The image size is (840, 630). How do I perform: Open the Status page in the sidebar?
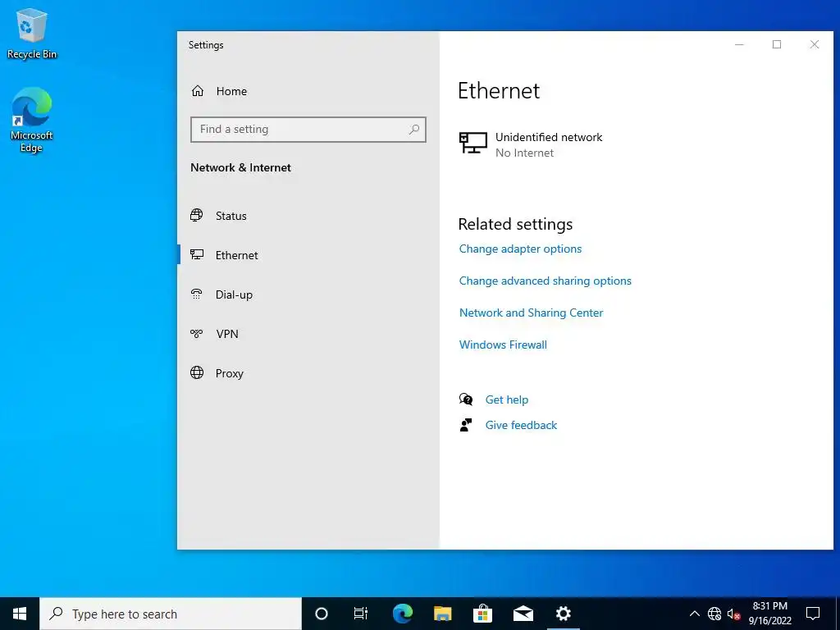click(x=308, y=216)
